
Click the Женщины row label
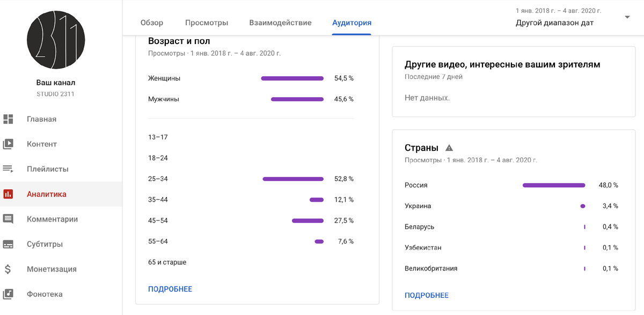[x=164, y=78]
